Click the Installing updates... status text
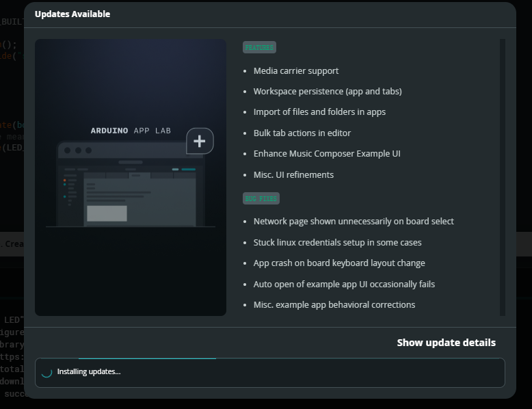532x409 pixels. pos(89,371)
